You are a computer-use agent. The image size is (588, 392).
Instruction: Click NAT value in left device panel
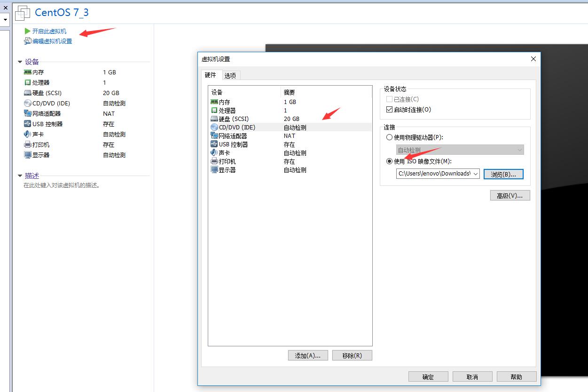point(109,113)
